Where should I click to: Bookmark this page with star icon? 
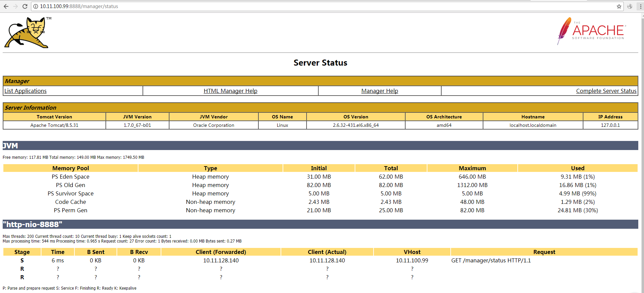(619, 6)
